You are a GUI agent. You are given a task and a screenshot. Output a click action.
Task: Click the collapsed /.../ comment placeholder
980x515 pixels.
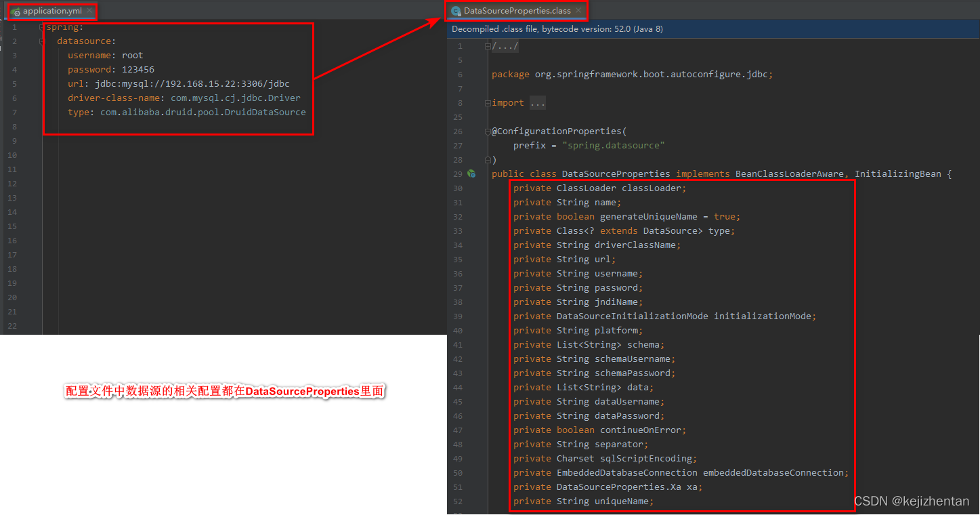click(x=505, y=46)
